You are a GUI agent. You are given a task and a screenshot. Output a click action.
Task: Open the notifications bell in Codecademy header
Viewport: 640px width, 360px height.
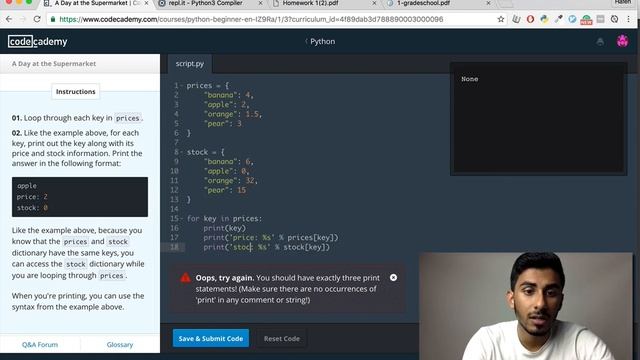pos(600,42)
